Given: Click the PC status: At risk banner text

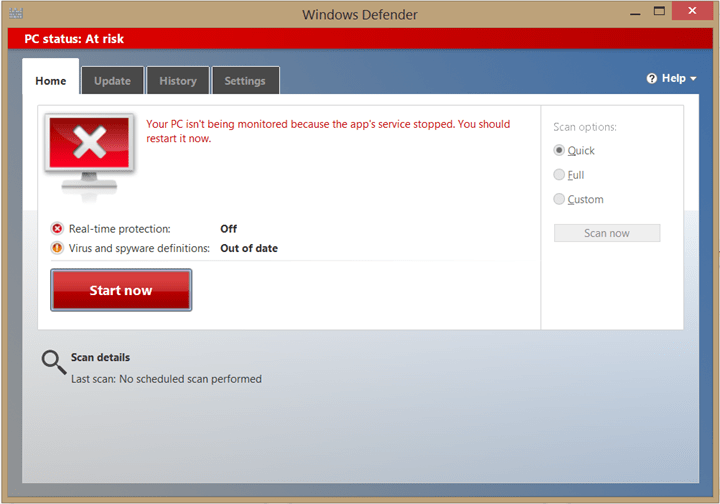Looking at the screenshot, I should 74,39.
